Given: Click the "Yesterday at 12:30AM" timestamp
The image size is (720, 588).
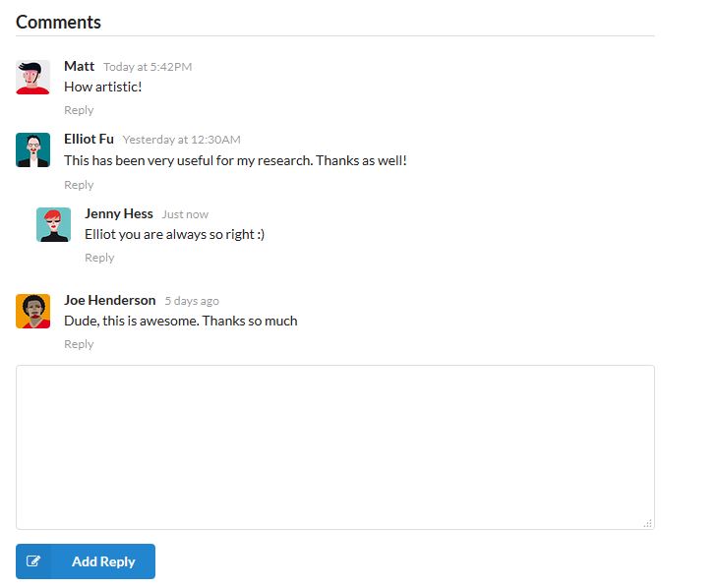Looking at the screenshot, I should click(181, 140).
